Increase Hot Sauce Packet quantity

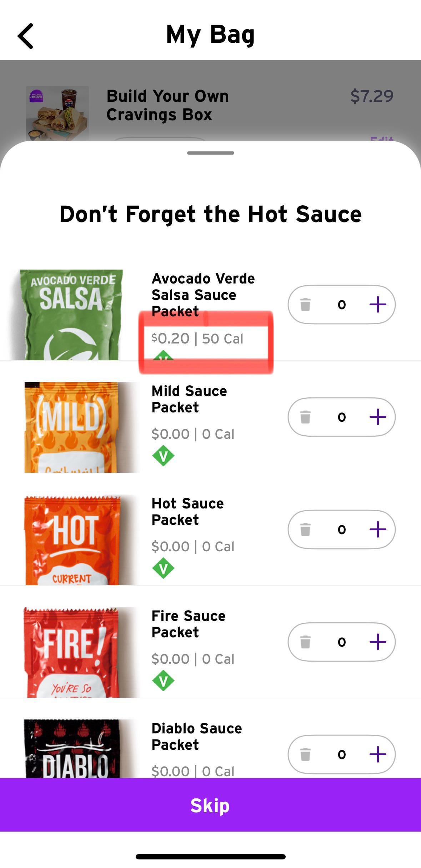pos(377,530)
